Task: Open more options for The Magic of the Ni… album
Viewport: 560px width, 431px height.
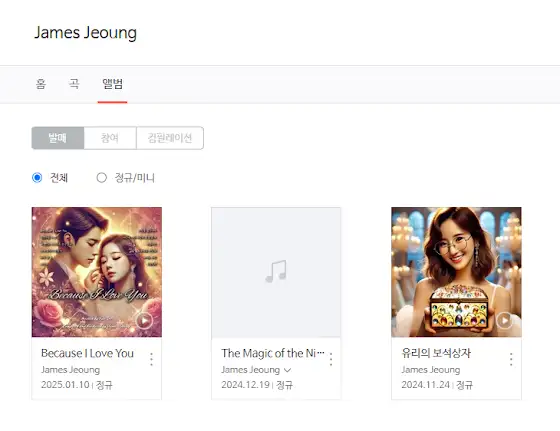Action: (x=331, y=359)
